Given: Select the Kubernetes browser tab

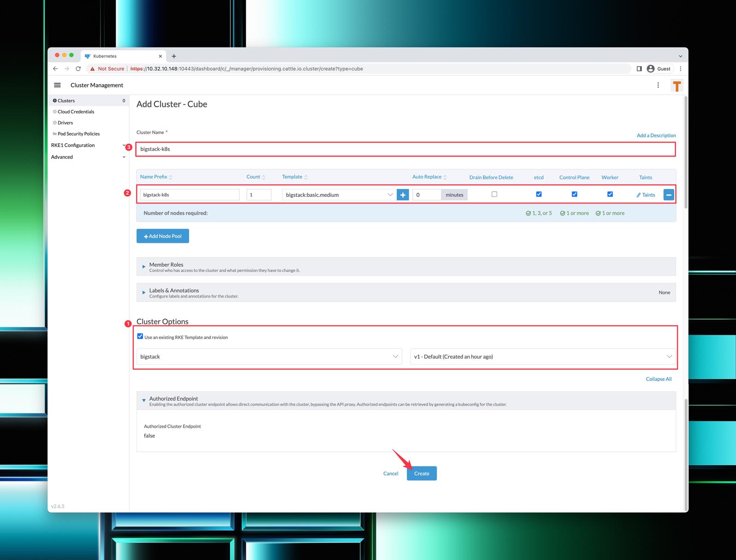Looking at the screenshot, I should 124,56.
